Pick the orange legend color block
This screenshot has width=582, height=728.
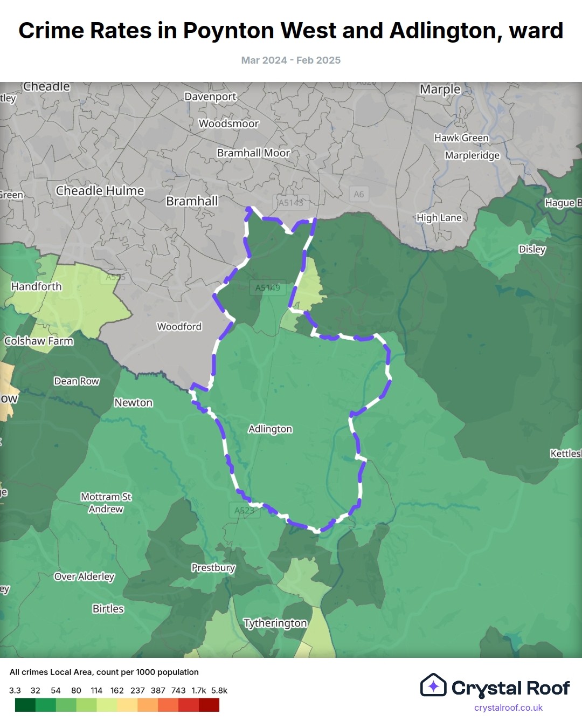click(x=148, y=705)
